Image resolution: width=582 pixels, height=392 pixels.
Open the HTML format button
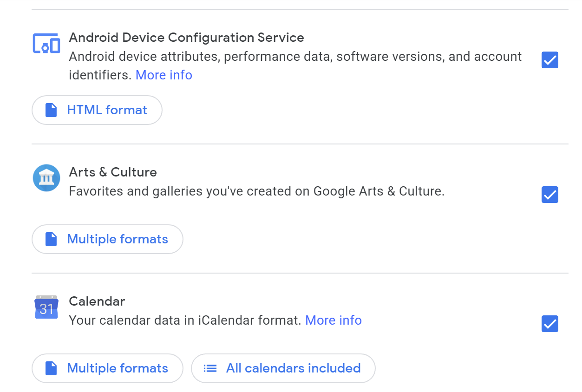[x=97, y=110]
